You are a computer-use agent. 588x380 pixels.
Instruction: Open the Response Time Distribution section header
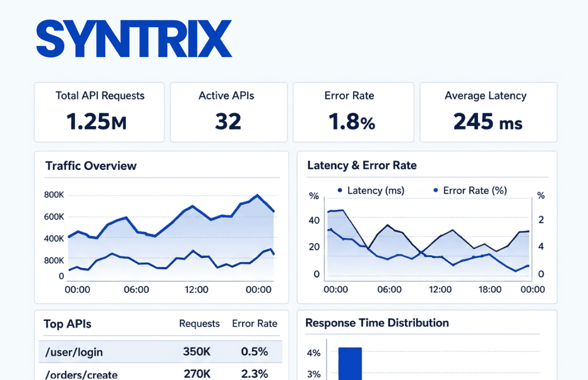[x=377, y=323]
